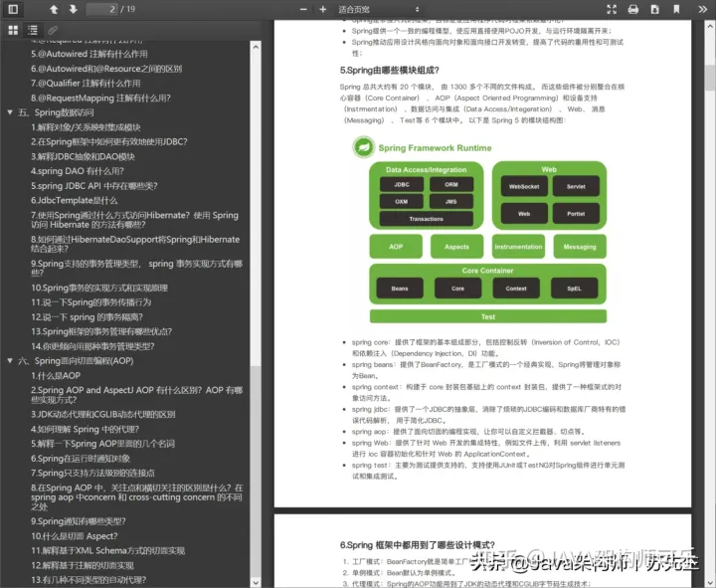The width and height of the screenshot is (716, 588).
Task: Open 11.解释基于XML Schema方式的切面实现
Action: (x=107, y=550)
